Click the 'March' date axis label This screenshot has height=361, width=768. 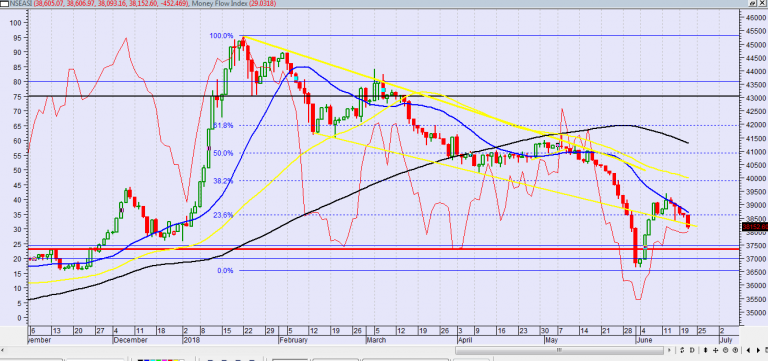tap(376, 339)
